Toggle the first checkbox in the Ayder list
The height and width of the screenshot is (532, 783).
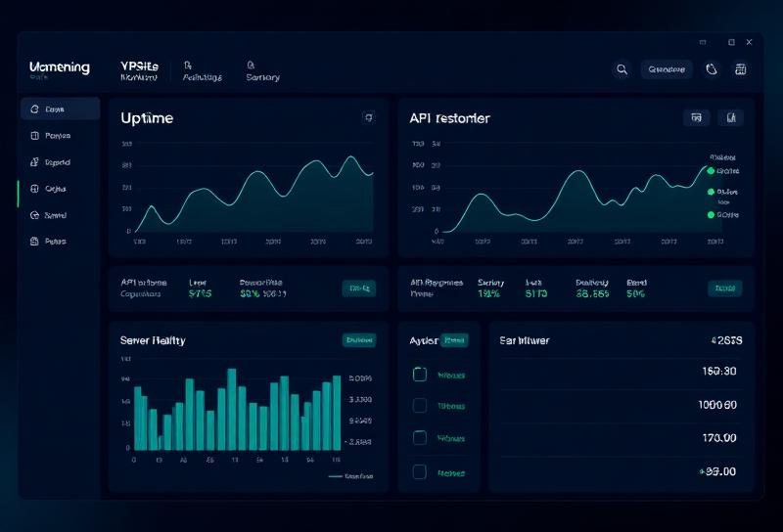pyautogui.click(x=420, y=374)
